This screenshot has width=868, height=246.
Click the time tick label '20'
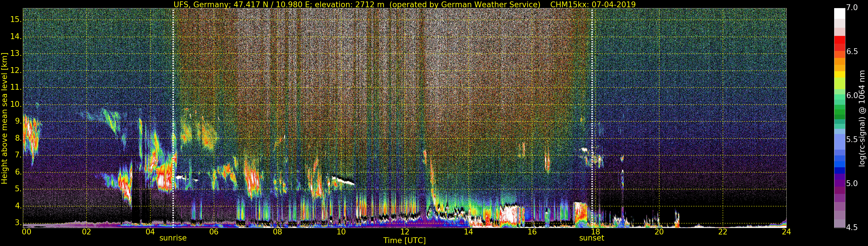659,232
